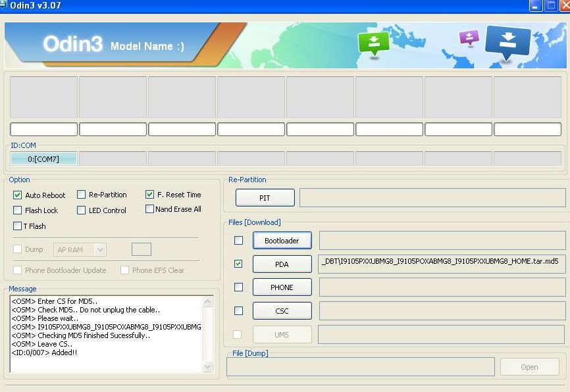Click the PHONE file path field

(442, 287)
